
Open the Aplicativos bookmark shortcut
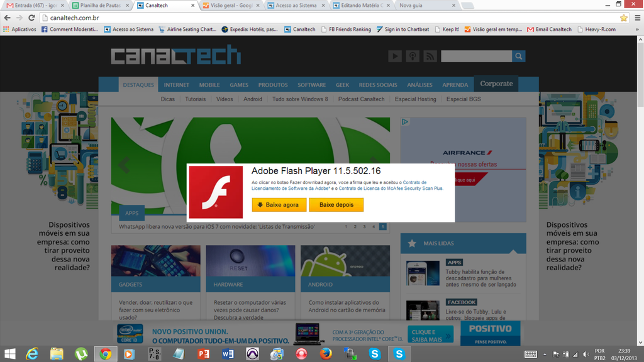(19, 29)
